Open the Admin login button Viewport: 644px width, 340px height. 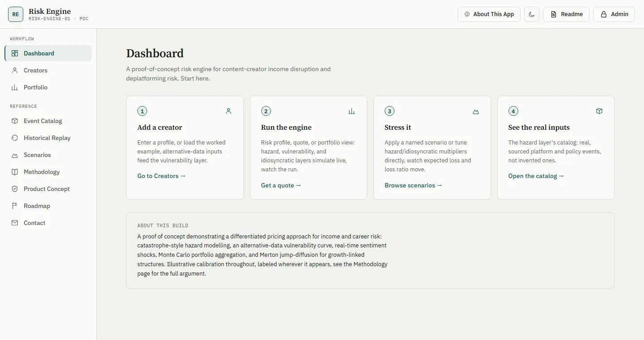pos(614,14)
